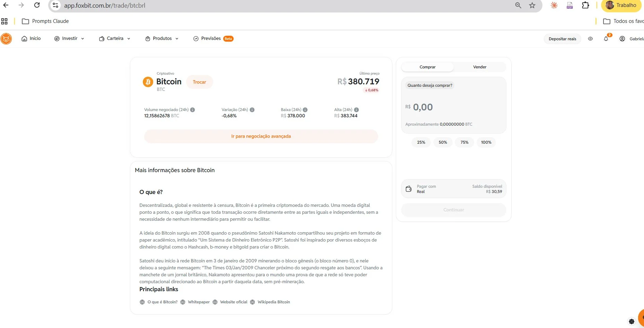This screenshot has height=328, width=644.
Task: Open the Whitepaper link
Action: pyautogui.click(x=199, y=302)
